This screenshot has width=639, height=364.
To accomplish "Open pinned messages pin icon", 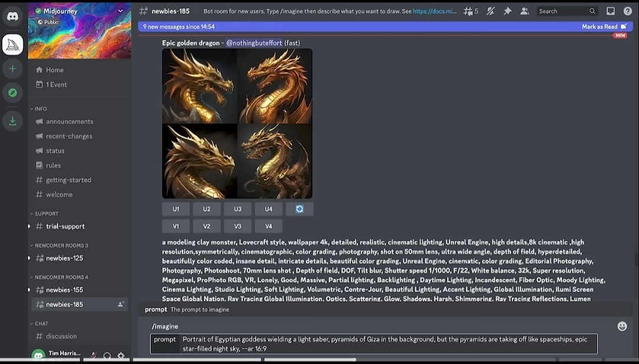I will 508,11.
